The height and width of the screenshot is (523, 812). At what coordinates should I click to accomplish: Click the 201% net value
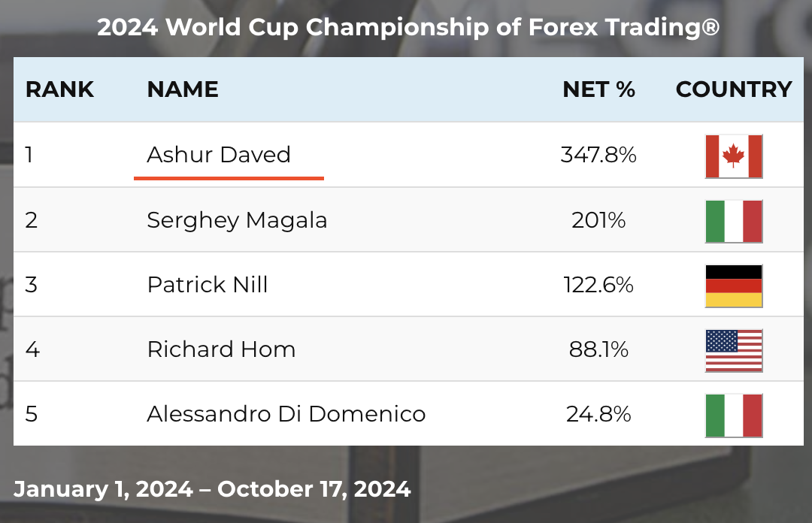pos(598,220)
